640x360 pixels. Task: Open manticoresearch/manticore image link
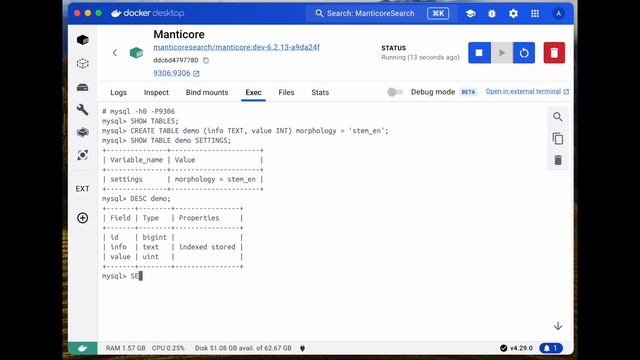[236, 47]
